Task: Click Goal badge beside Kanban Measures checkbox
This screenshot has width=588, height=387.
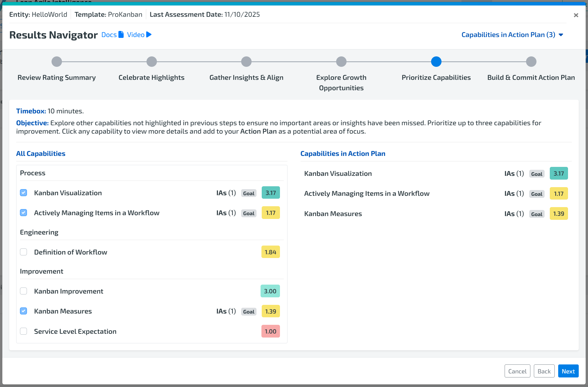Action: click(x=249, y=312)
